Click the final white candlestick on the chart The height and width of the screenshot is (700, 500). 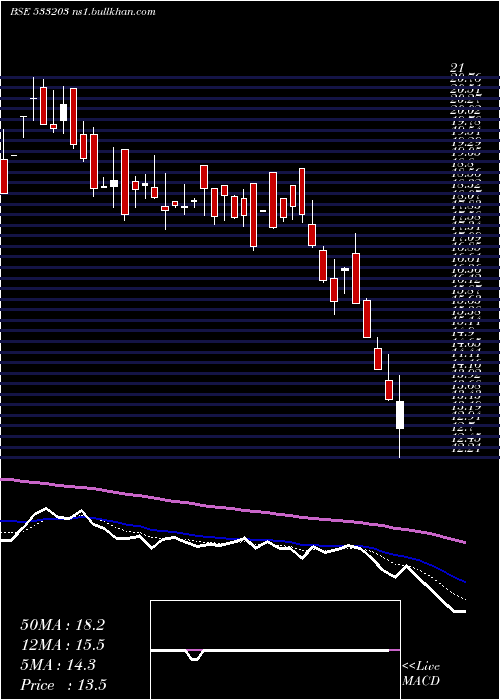(400, 415)
